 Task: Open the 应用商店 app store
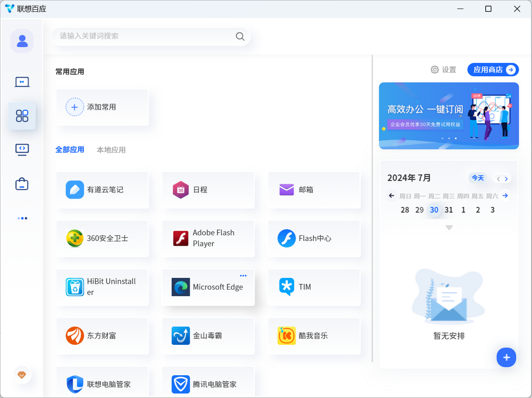click(493, 69)
